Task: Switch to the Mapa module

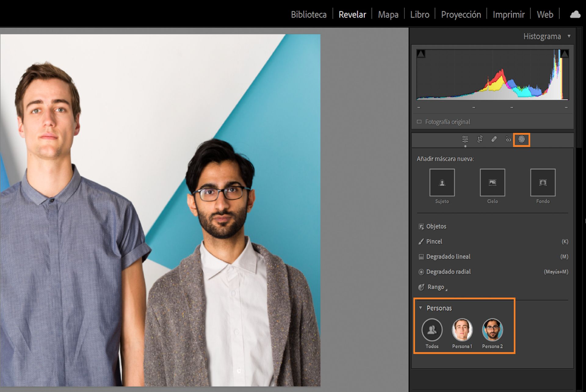Action: (388, 15)
